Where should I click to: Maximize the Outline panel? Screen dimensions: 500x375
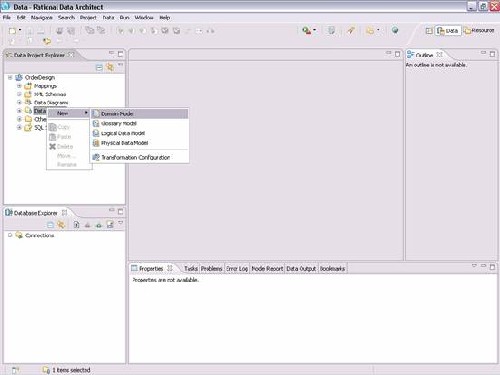[492, 54]
